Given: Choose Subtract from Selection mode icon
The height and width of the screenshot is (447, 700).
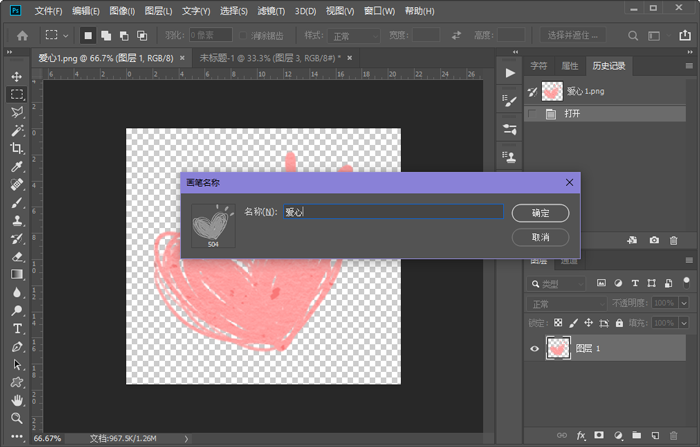Looking at the screenshot, I should [x=124, y=36].
